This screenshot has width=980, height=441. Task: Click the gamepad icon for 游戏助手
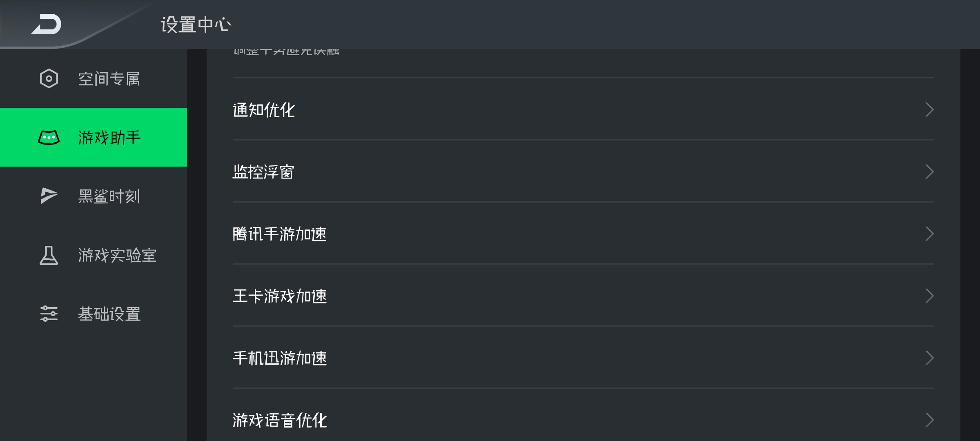coord(49,138)
